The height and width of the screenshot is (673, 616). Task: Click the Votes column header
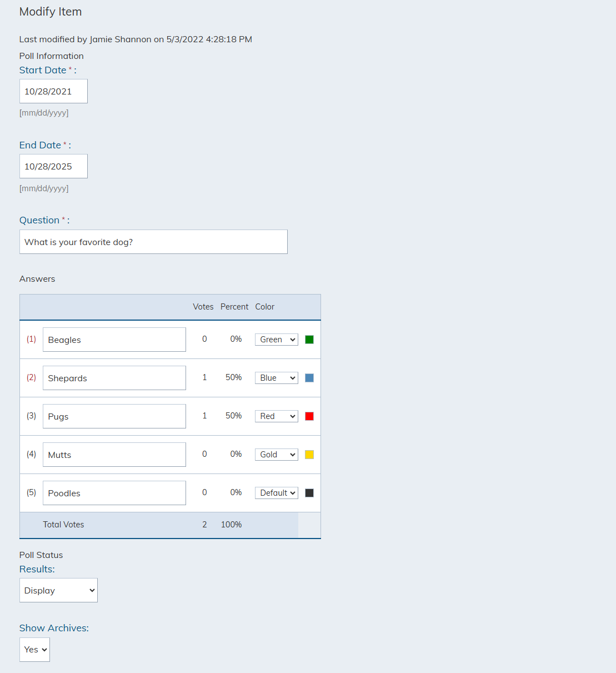tap(203, 307)
